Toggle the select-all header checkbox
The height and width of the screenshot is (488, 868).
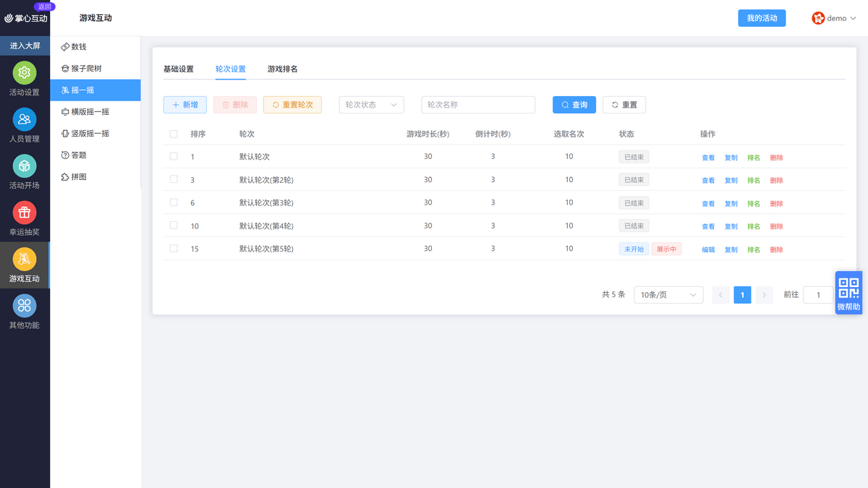[174, 134]
